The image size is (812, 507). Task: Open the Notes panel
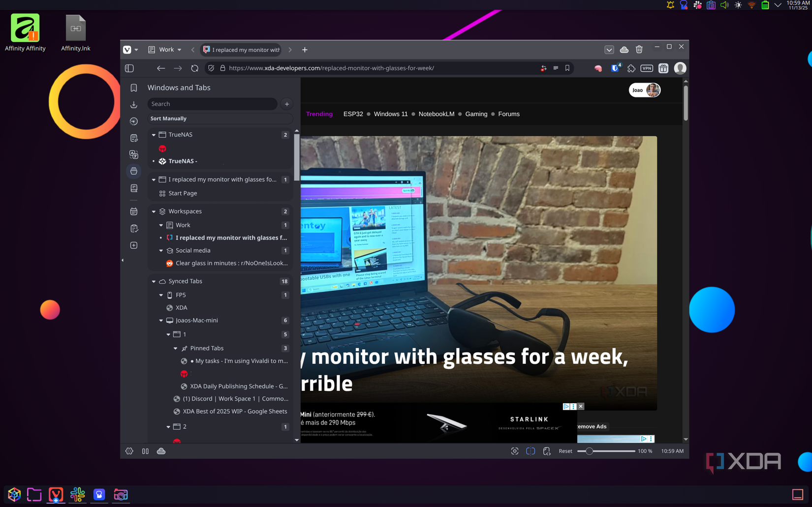[x=134, y=138]
